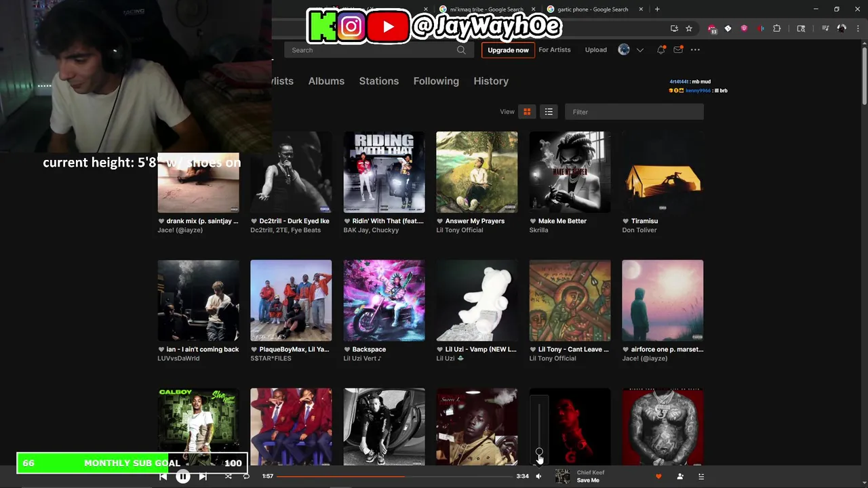Open the Upload page
This screenshot has height=488, width=868.
click(x=596, y=49)
